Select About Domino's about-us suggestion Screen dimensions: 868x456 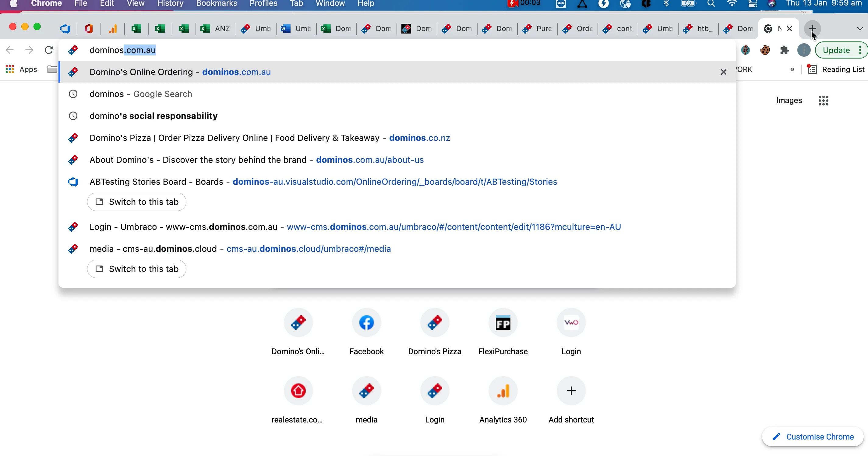[397, 159]
